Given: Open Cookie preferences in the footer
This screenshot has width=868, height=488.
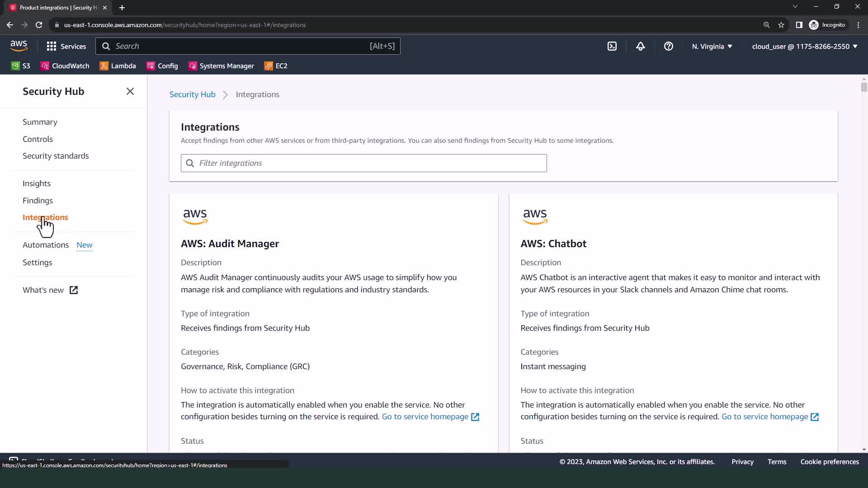Looking at the screenshot, I should (829, 462).
